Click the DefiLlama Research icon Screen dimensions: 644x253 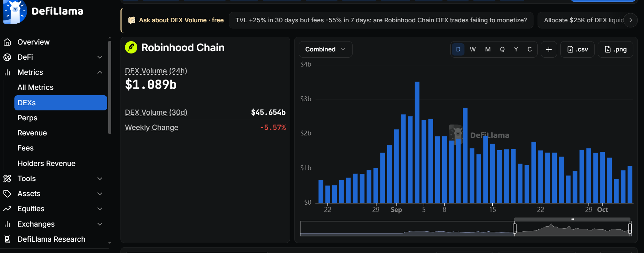pyautogui.click(x=7, y=239)
